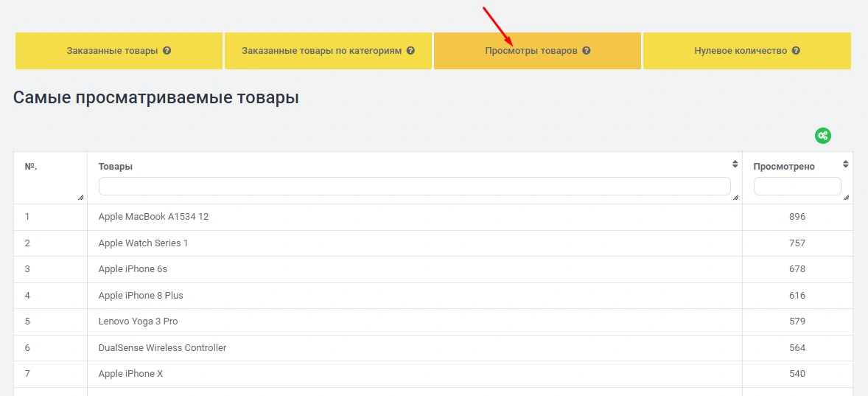Open Заказанные товары по категориям tab
This screenshot has width=868, height=396.
323,52
